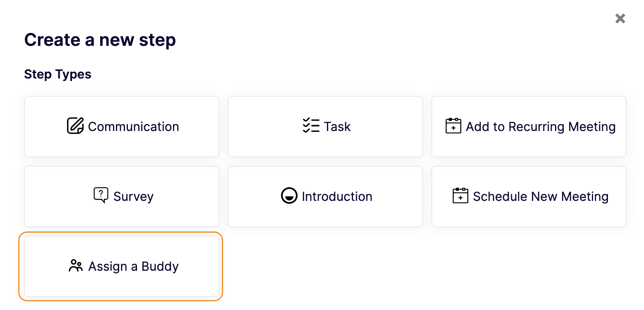Click the Create a new step title
644x310 pixels.
(x=100, y=40)
